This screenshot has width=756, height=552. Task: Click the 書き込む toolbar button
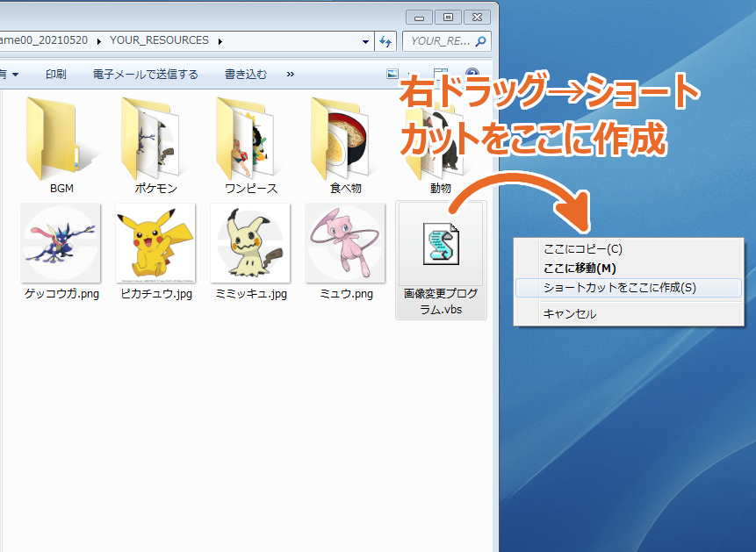[246, 75]
